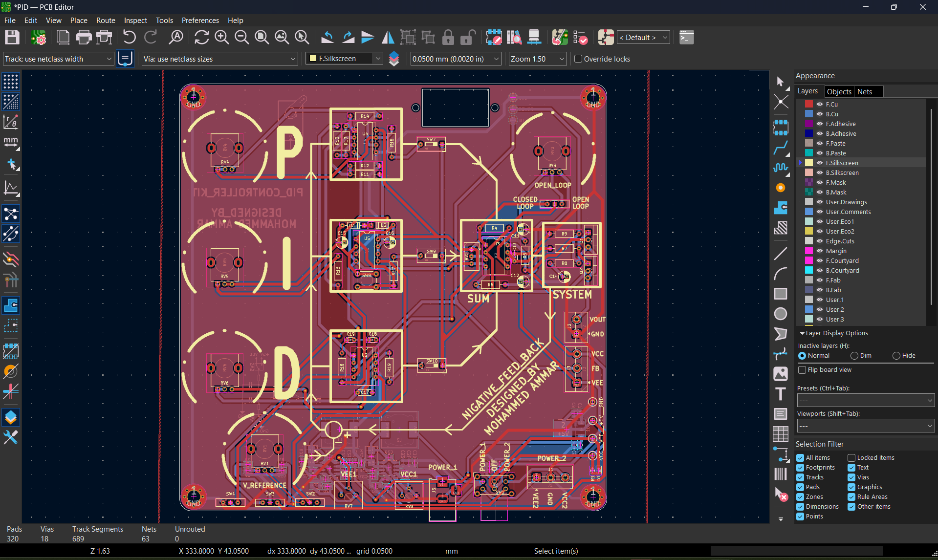Switch to the Objects tab
938x560 pixels.
pyautogui.click(x=839, y=91)
